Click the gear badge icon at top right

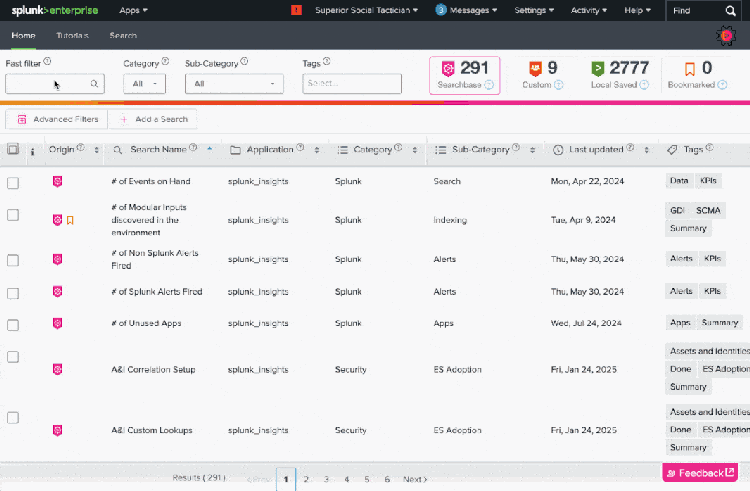[725, 35]
